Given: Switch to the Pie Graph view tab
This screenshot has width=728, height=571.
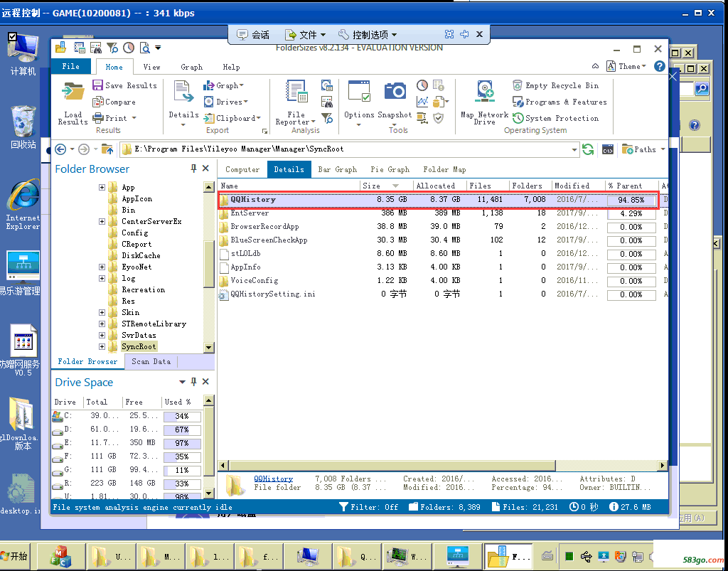Looking at the screenshot, I should [x=390, y=169].
